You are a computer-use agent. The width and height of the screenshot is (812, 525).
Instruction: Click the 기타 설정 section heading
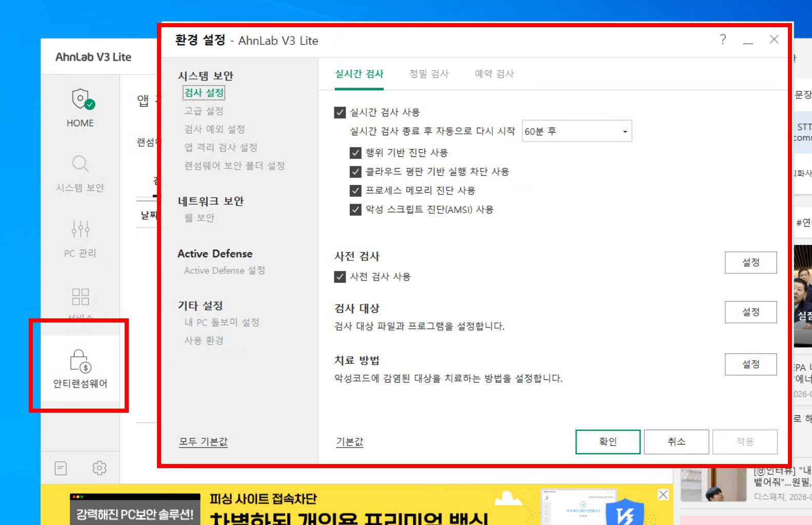pyautogui.click(x=201, y=306)
